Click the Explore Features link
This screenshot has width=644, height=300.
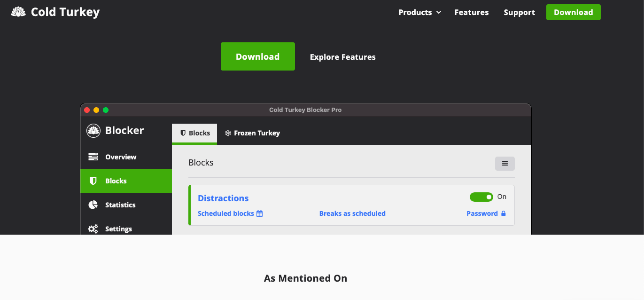click(x=342, y=57)
